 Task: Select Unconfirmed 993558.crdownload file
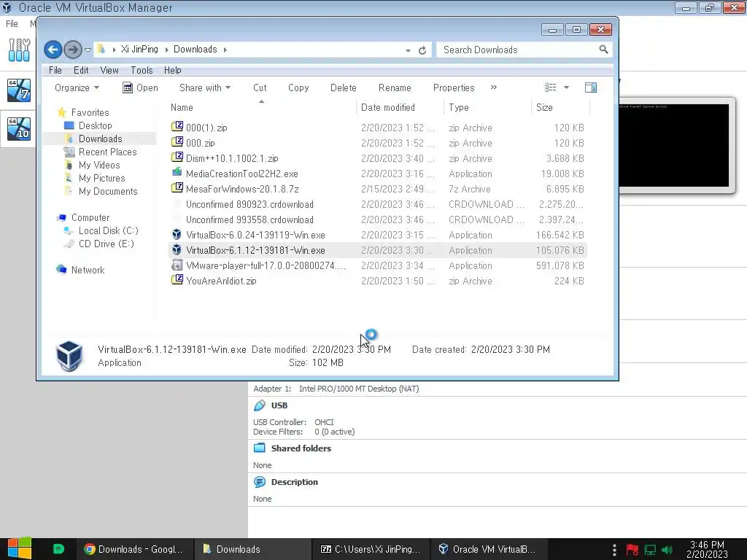249,219
